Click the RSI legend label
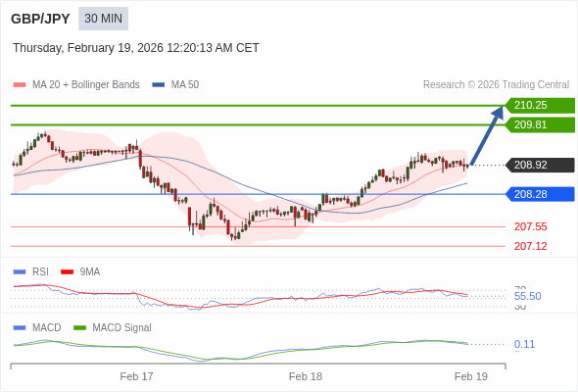The height and width of the screenshot is (392, 578). (40, 272)
